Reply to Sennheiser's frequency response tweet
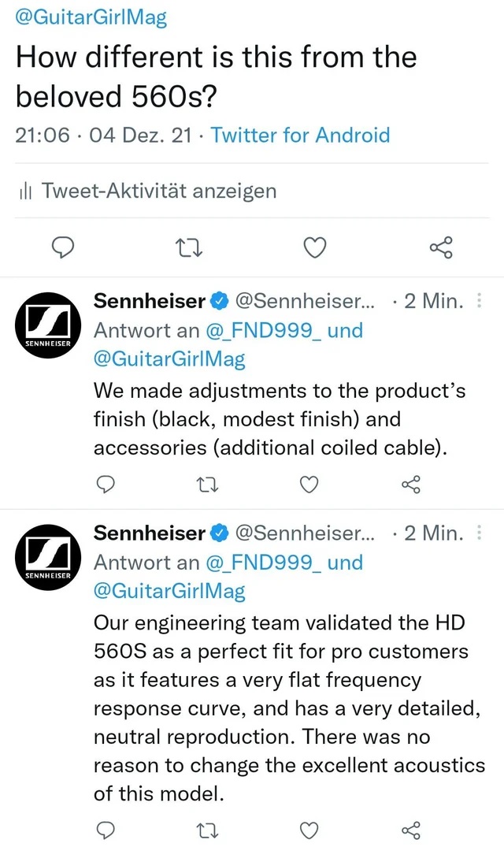Screen dimensions: 504x847 click(106, 830)
